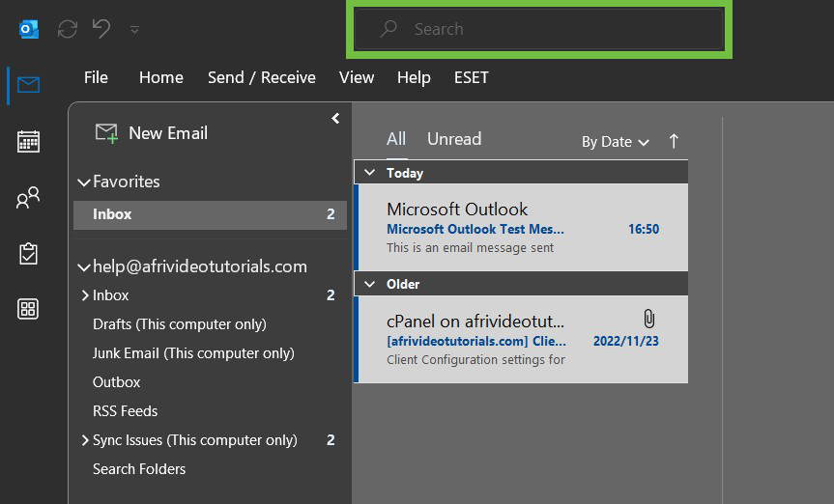This screenshot has width=834, height=504.
Task: Open the By Date sort dropdown
Action: (615, 142)
